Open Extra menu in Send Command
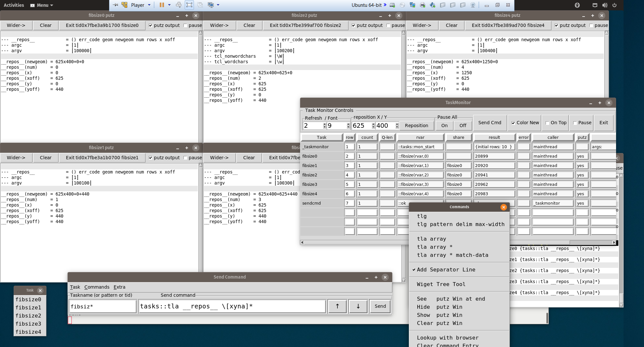Viewport: 644px width, 347px height. (119, 287)
